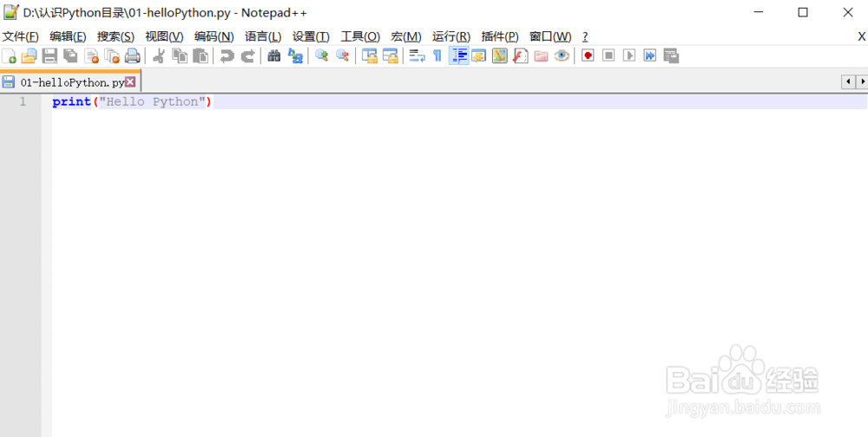This screenshot has height=437, width=868.
Task: Save the current file using floppy icon
Action: click(49, 55)
